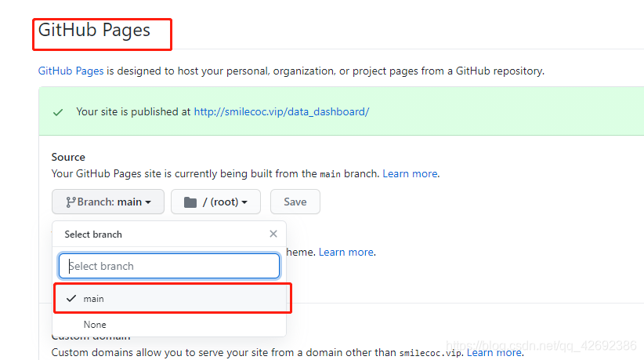The width and height of the screenshot is (644, 360).
Task: Open Learn more link next to theme text
Action: 346,252
